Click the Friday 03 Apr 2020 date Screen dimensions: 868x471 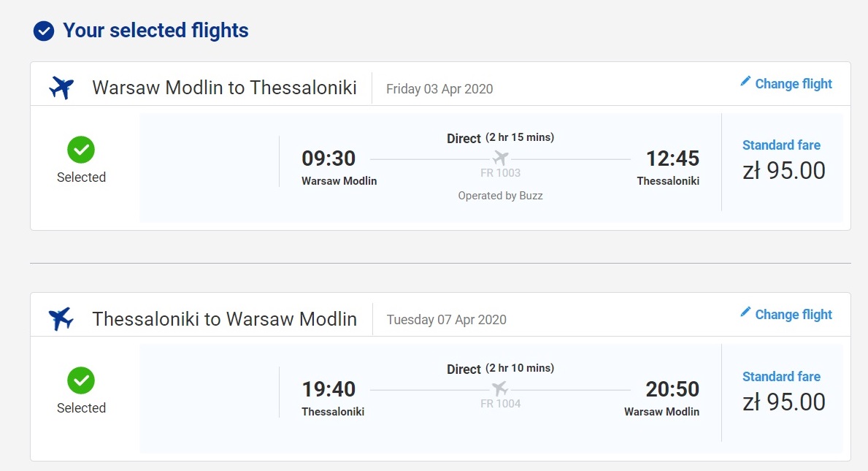coord(439,89)
